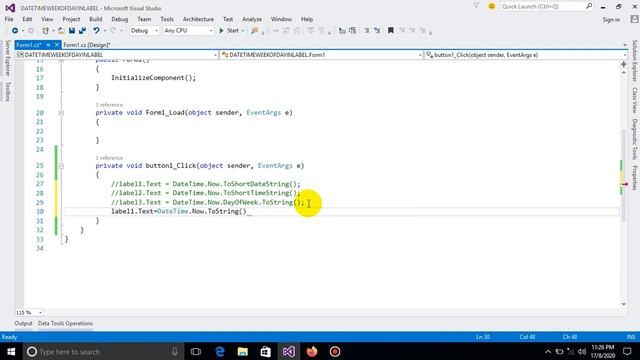Click the taskbar search box
640x360 pixels.
pos(102,351)
